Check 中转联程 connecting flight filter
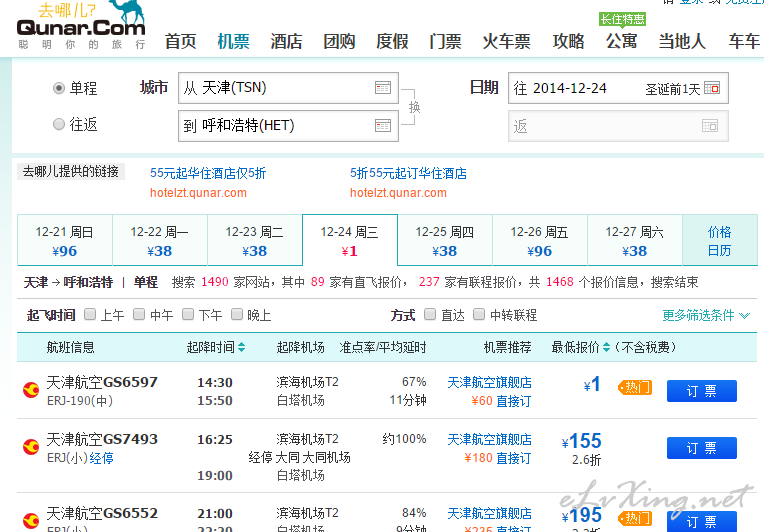 [x=479, y=314]
